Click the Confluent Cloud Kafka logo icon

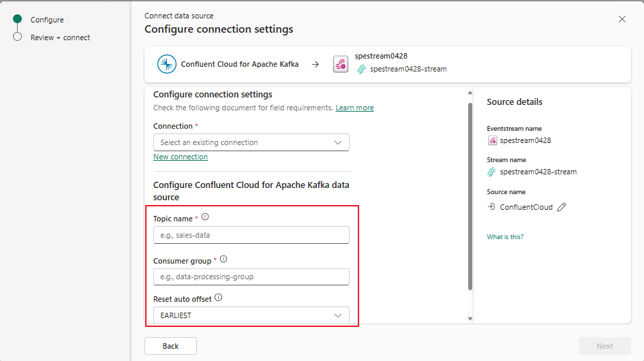click(x=167, y=64)
